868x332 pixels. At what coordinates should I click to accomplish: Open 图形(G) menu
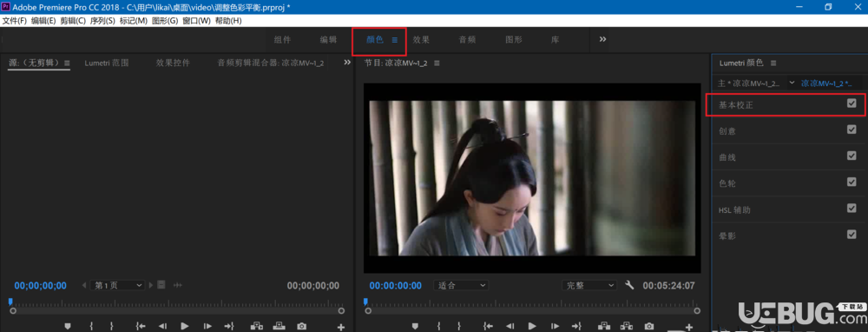165,21
